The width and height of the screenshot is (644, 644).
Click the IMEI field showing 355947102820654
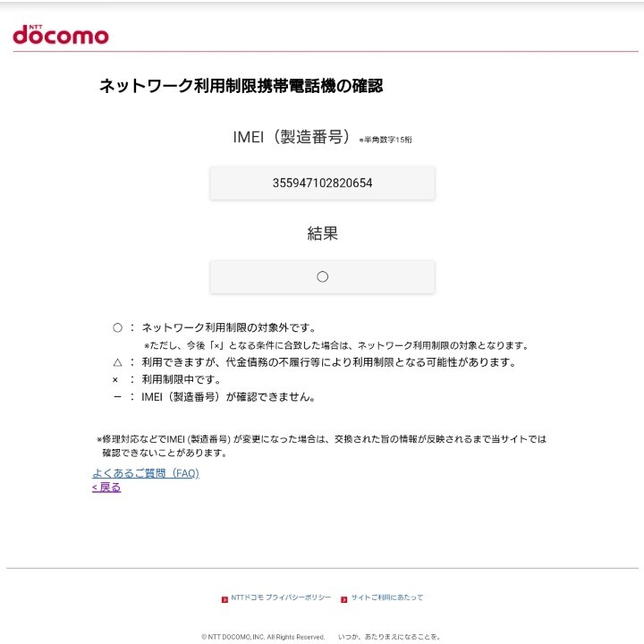pyautogui.click(x=322, y=182)
